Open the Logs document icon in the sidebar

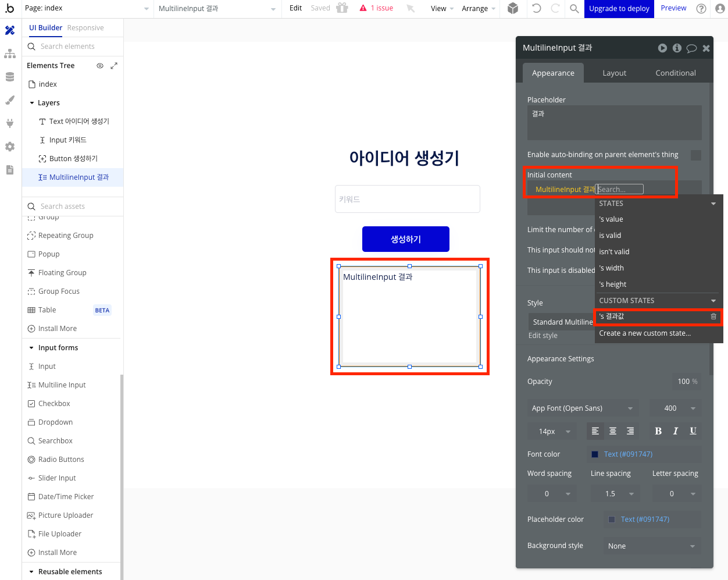pos(10,170)
